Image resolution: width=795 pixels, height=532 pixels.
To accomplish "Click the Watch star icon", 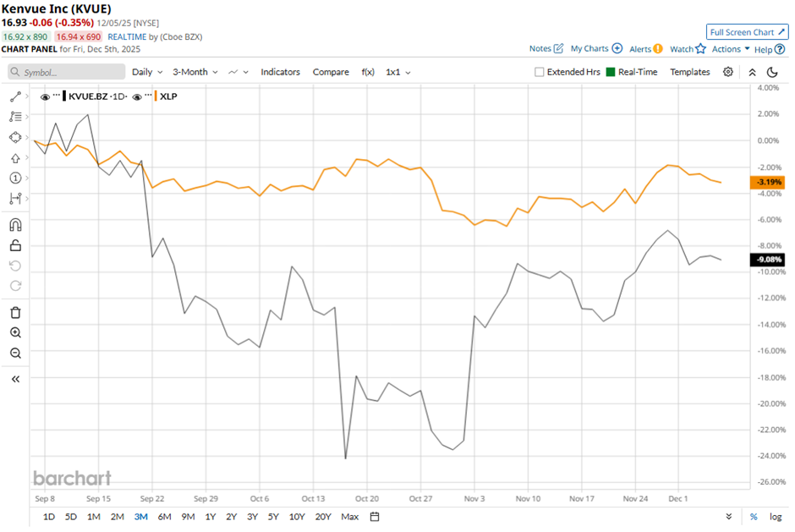I will click(700, 49).
